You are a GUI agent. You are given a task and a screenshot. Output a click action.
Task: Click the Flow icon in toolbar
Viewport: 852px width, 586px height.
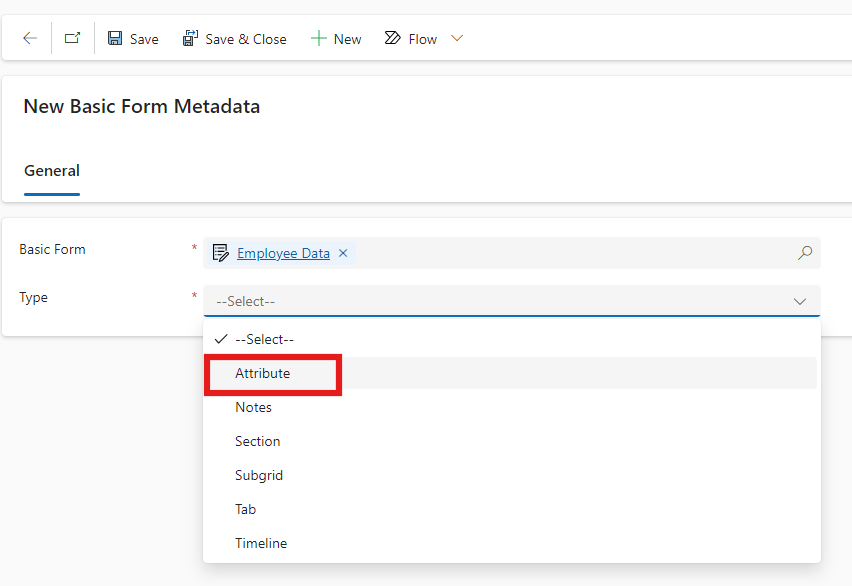[x=393, y=39]
